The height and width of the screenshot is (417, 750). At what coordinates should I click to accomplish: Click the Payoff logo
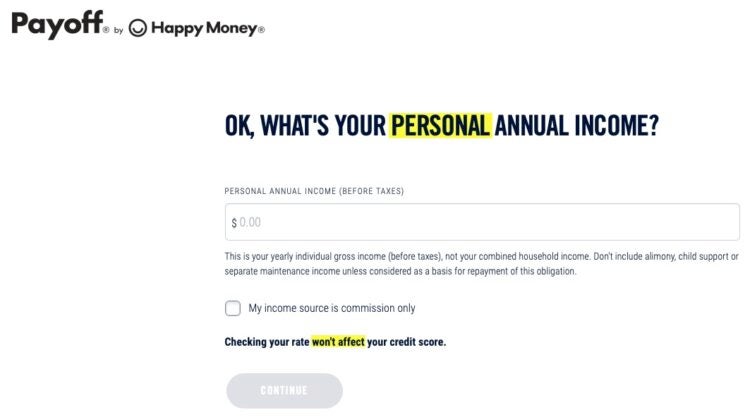58,25
